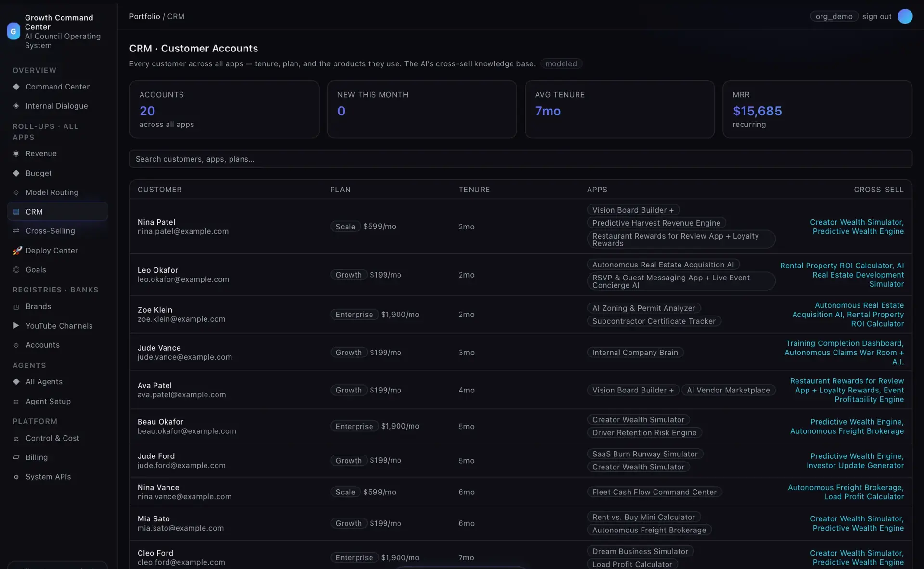The image size is (924, 569).
Task: Focus the Search customers input field
Action: (x=520, y=159)
